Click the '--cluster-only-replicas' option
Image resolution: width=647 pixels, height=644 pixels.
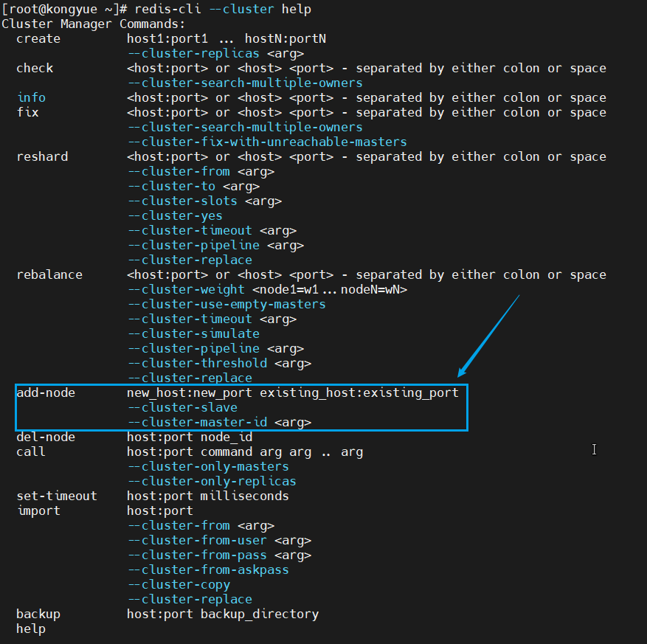tap(212, 482)
